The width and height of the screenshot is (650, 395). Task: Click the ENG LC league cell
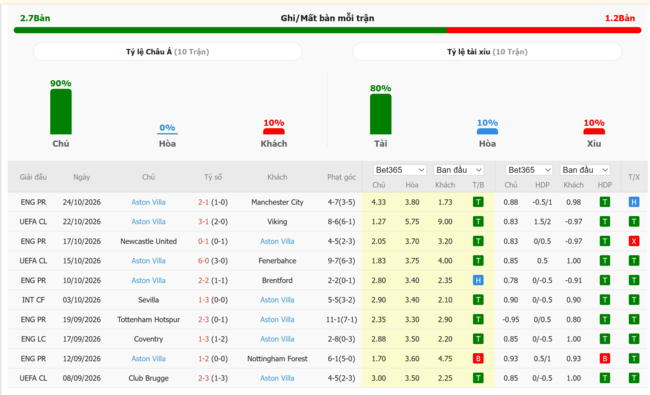pos(33,339)
